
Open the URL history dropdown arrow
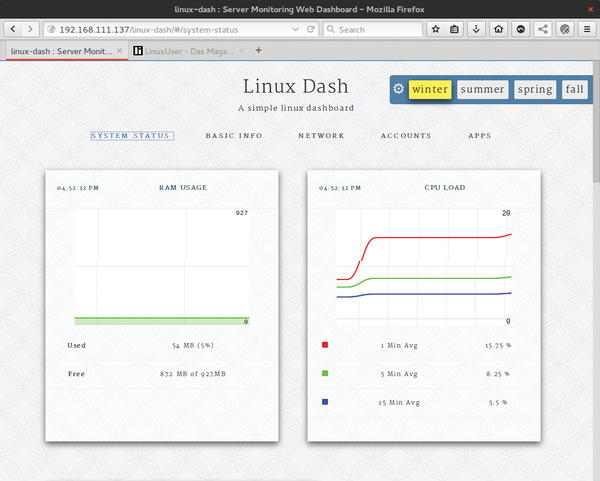(295, 29)
